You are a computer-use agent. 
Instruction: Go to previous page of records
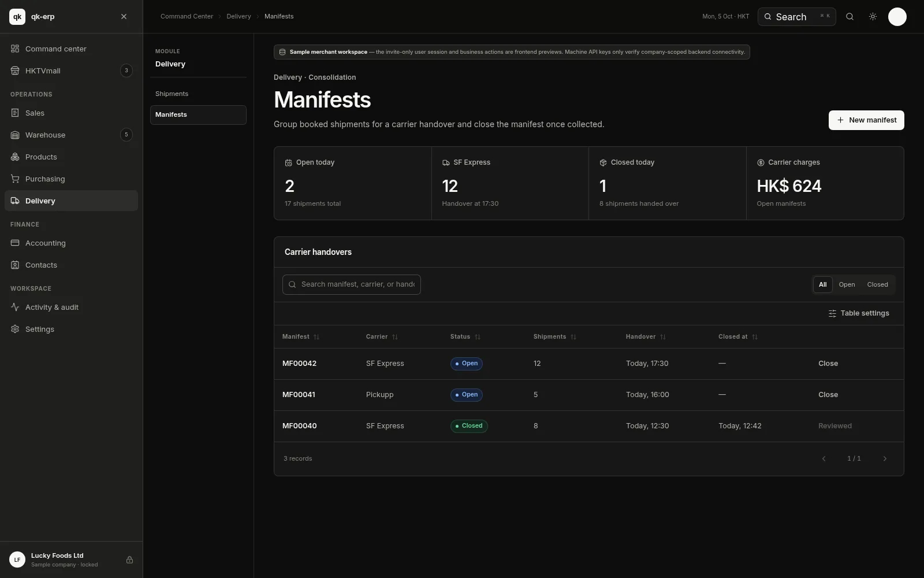pos(824,459)
